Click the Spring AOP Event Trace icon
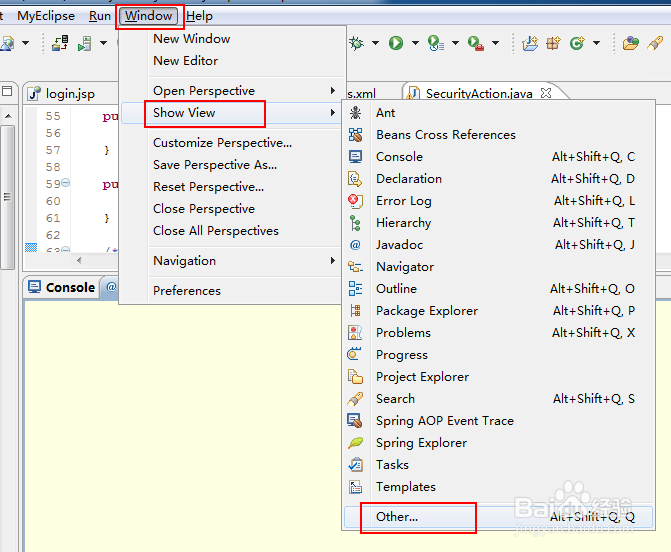 [355, 421]
